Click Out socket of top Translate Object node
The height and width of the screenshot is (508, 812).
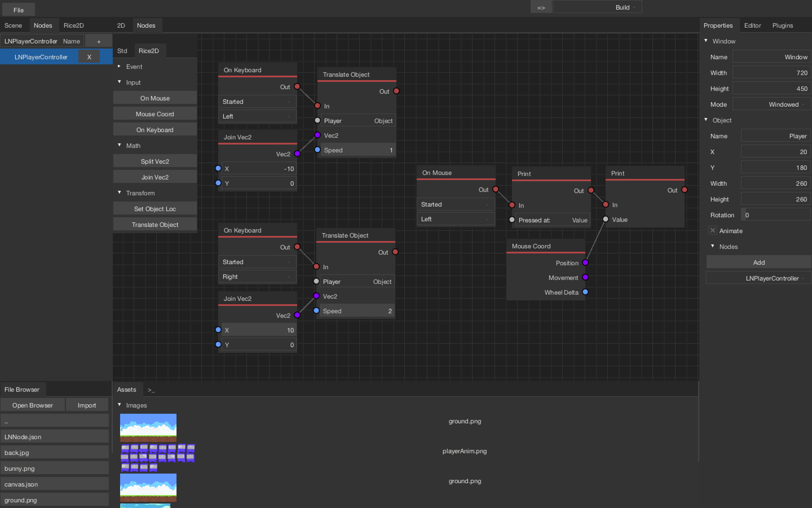point(396,91)
